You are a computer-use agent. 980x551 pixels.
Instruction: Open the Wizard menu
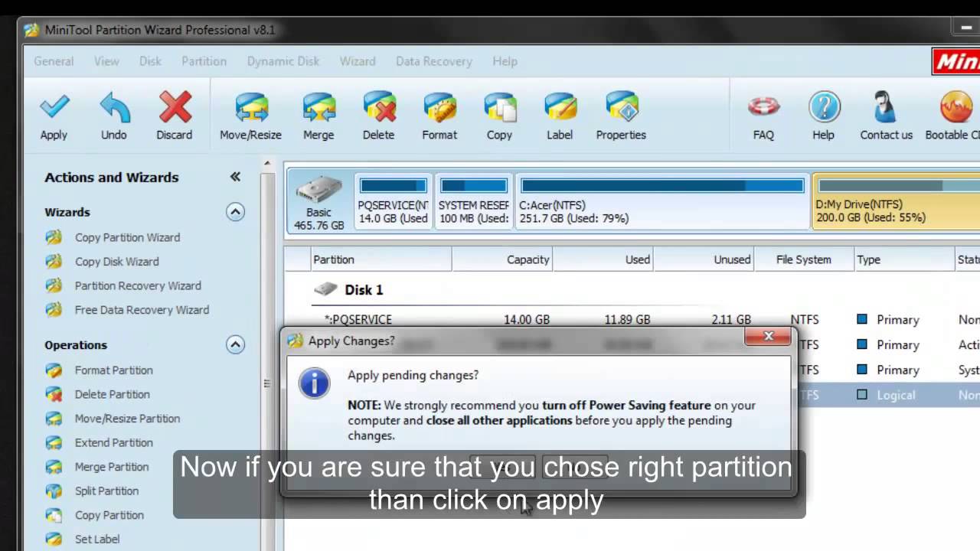click(358, 61)
